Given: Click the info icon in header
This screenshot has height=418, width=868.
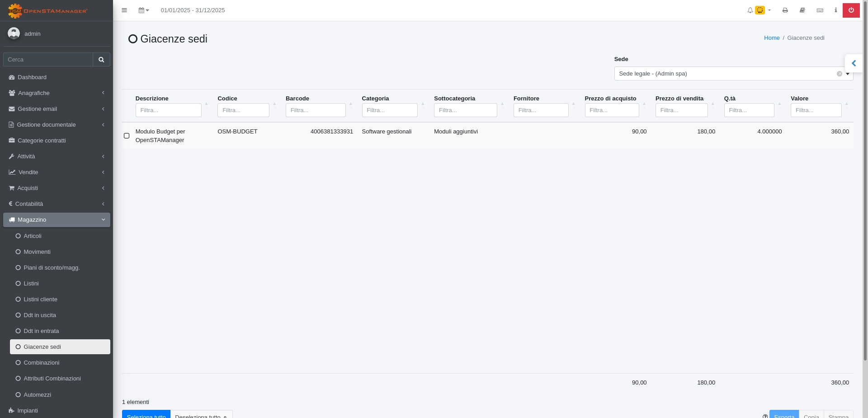Looking at the screenshot, I should coord(835,10).
